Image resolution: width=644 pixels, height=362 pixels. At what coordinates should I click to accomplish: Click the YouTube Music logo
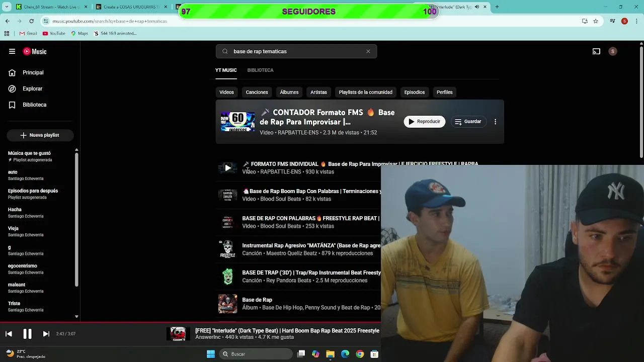(35, 51)
